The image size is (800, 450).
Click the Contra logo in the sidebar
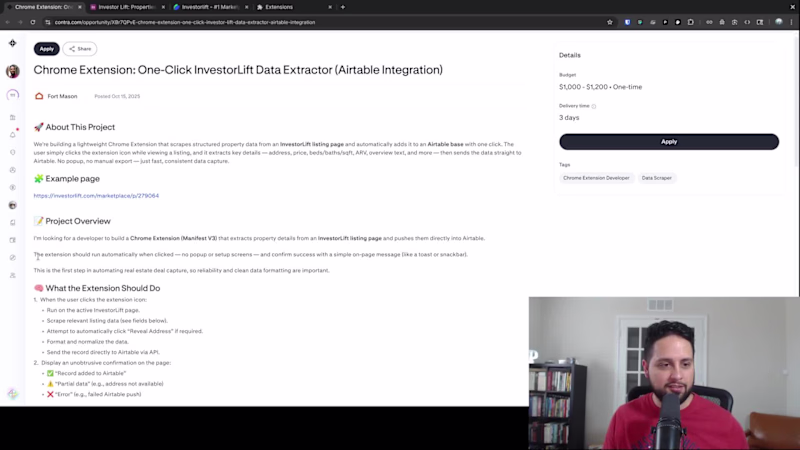coord(13,43)
